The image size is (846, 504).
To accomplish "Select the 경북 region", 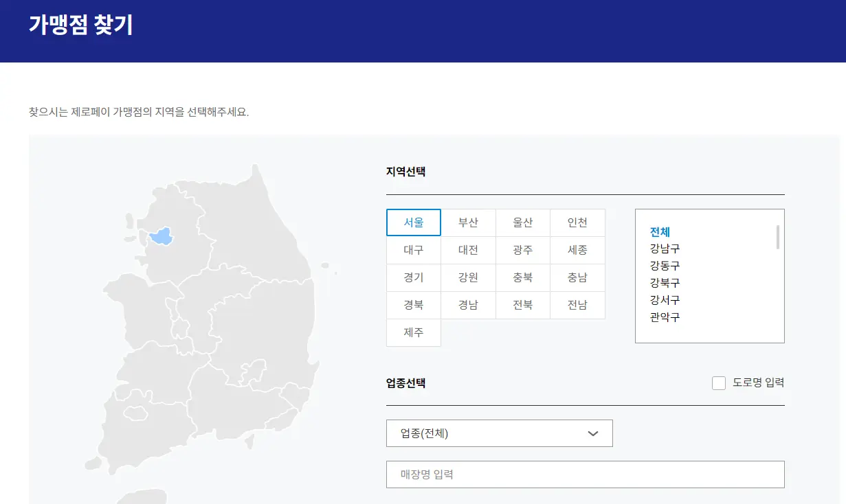I will tap(414, 305).
